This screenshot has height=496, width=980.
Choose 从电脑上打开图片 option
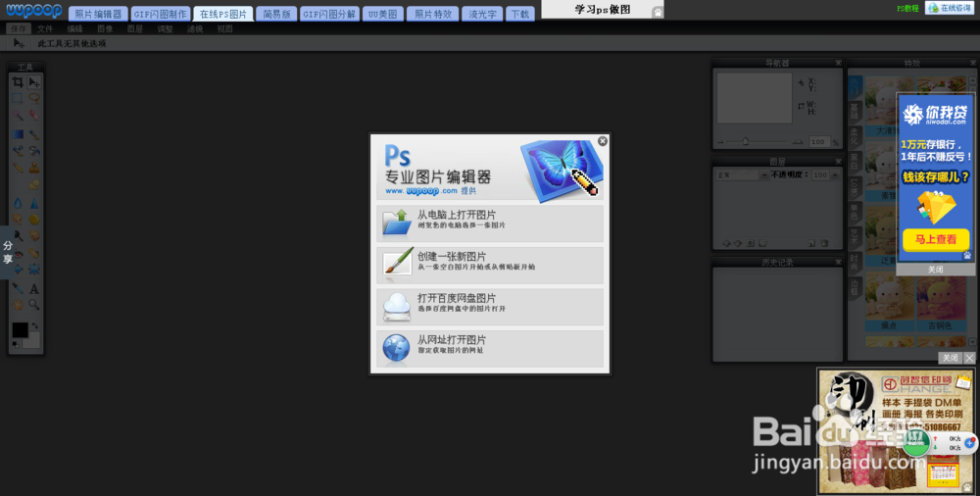[x=490, y=223]
